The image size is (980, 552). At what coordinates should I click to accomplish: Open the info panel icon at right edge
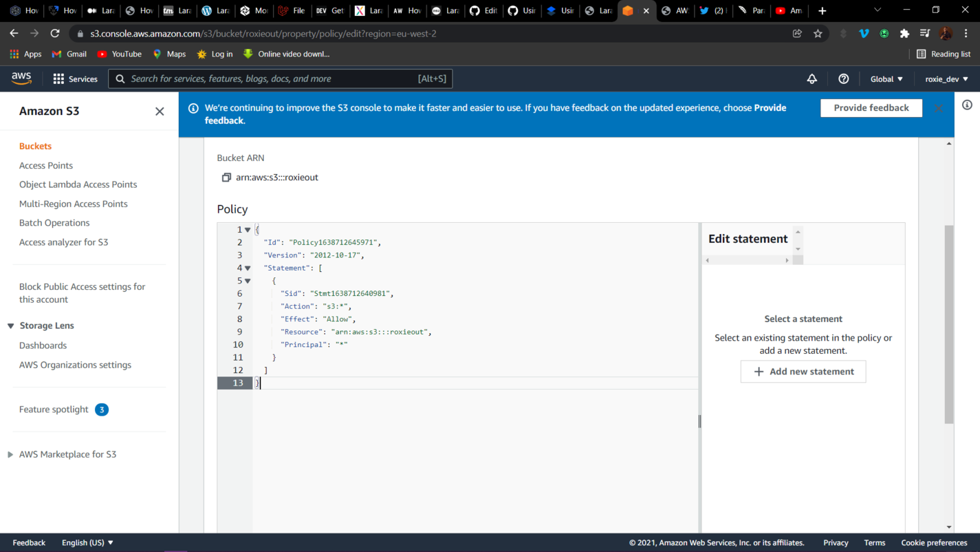point(967,105)
